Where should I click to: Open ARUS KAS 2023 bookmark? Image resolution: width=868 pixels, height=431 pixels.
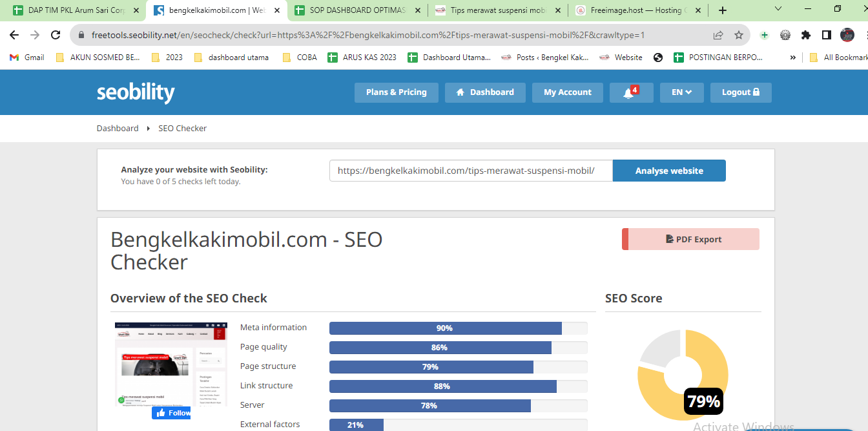[362, 57]
